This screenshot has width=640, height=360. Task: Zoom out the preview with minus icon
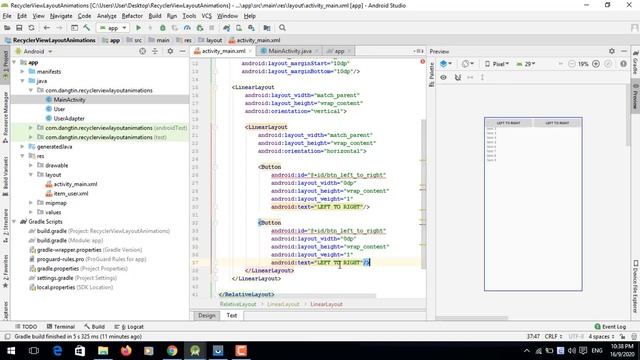click(572, 64)
